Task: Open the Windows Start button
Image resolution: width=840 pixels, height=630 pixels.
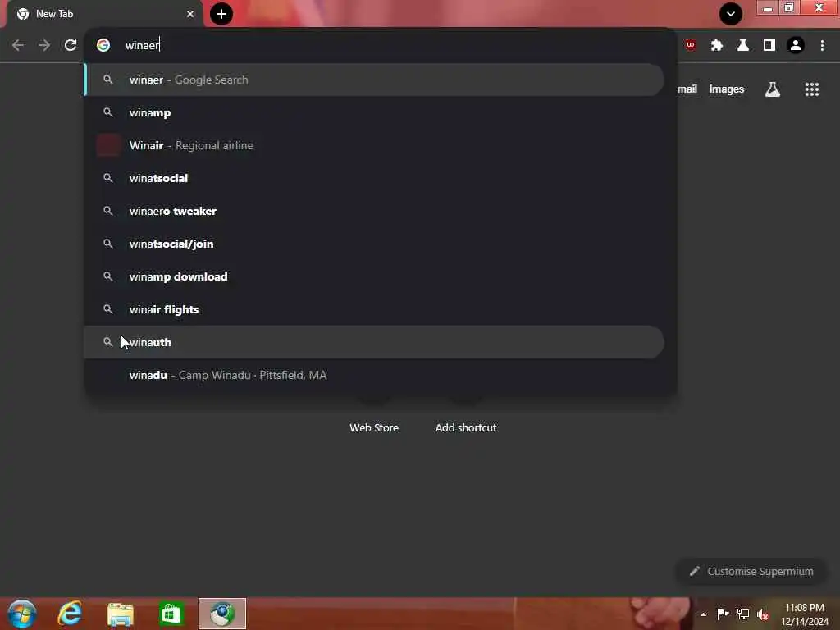Action: point(22,614)
